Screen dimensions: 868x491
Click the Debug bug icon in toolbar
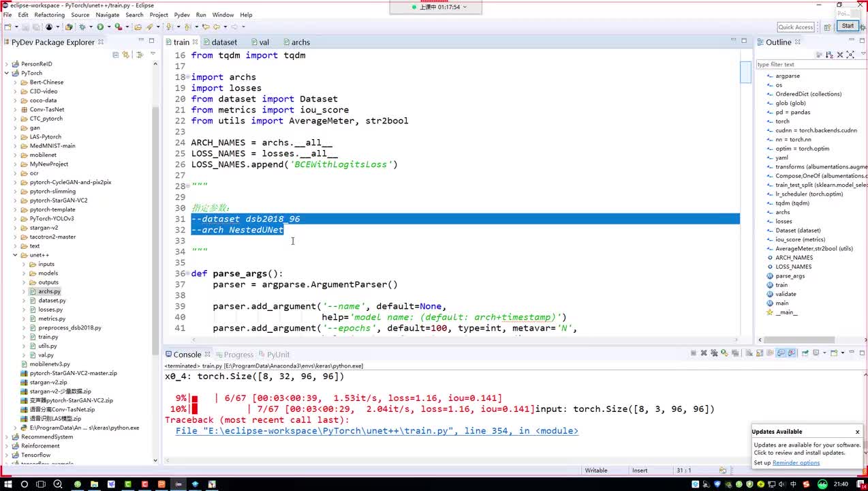click(82, 27)
